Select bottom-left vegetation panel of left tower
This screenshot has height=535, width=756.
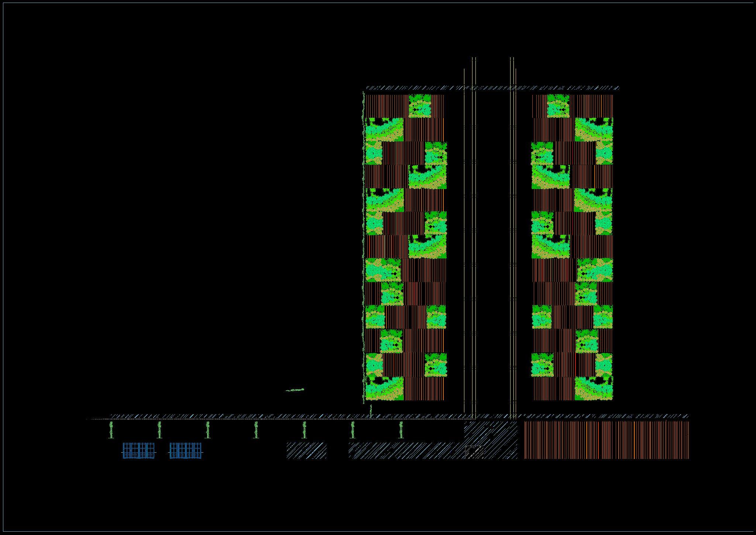pyautogui.click(x=384, y=388)
